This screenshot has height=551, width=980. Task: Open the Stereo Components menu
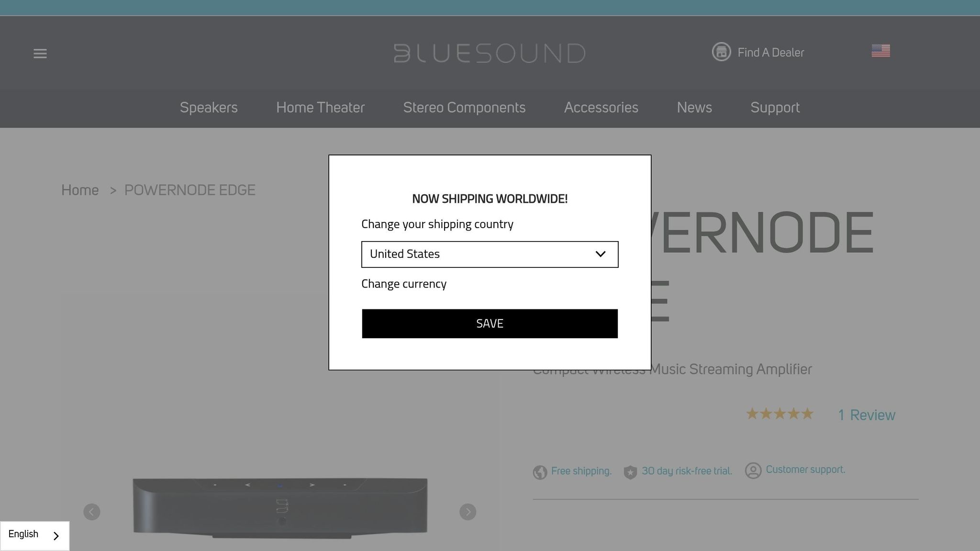(464, 108)
